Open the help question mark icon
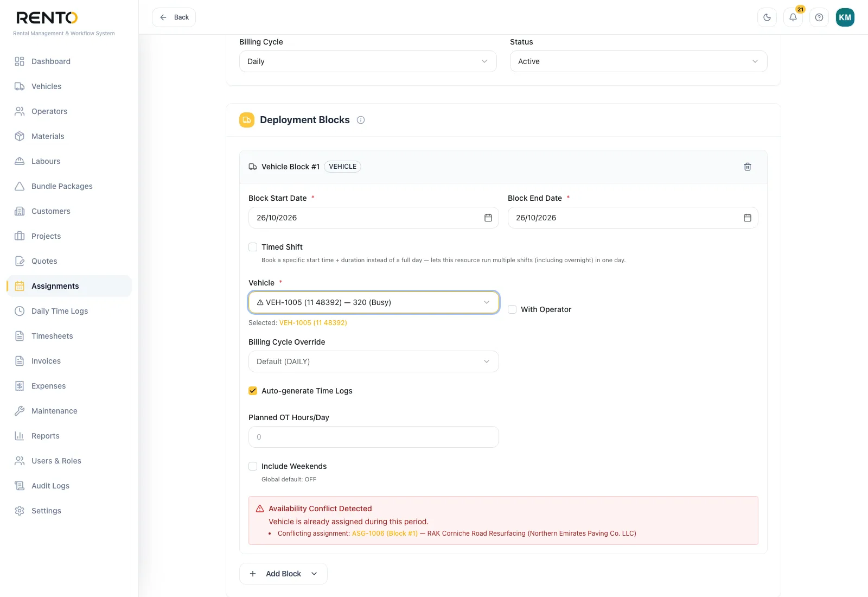The image size is (868, 597). (x=819, y=17)
